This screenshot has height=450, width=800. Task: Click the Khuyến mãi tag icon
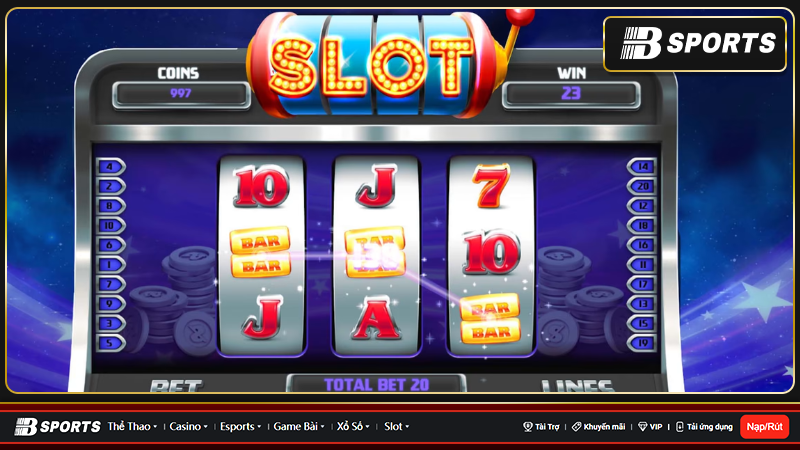pos(577,427)
